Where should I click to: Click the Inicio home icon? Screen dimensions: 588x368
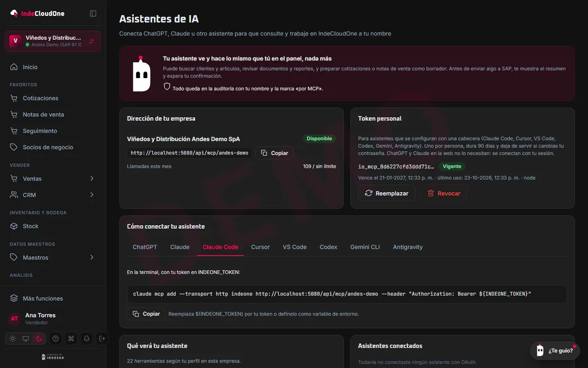[x=14, y=67]
